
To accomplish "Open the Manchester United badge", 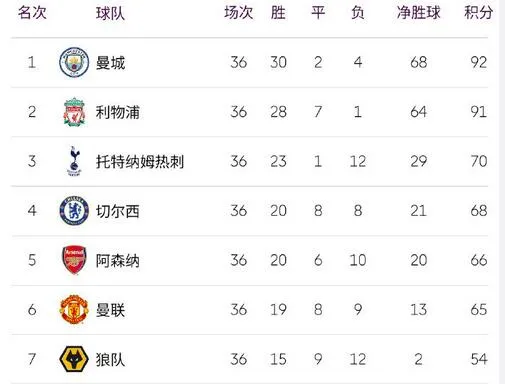I will [74, 309].
